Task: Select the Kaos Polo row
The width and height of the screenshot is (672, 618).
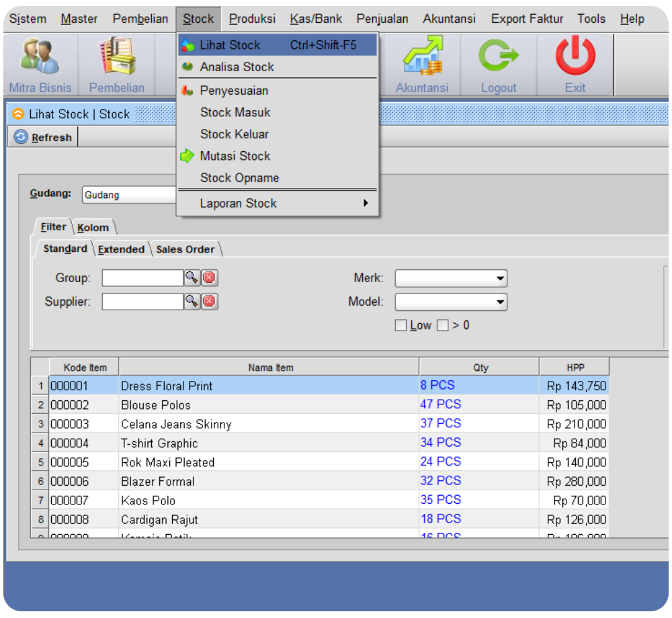Action: pos(320,500)
